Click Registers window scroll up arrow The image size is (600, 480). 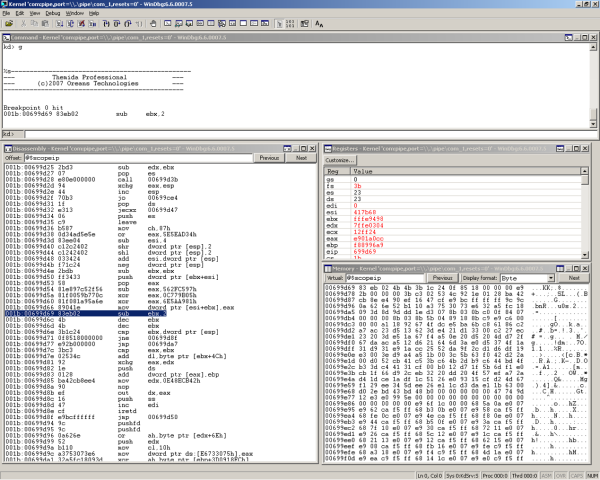pyautogui.click(x=585, y=171)
